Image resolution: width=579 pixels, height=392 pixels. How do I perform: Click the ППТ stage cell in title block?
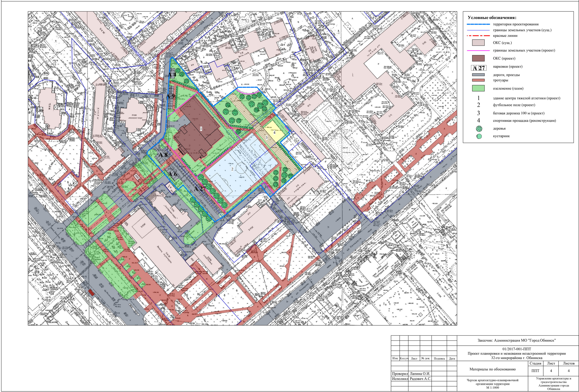pos(535,371)
